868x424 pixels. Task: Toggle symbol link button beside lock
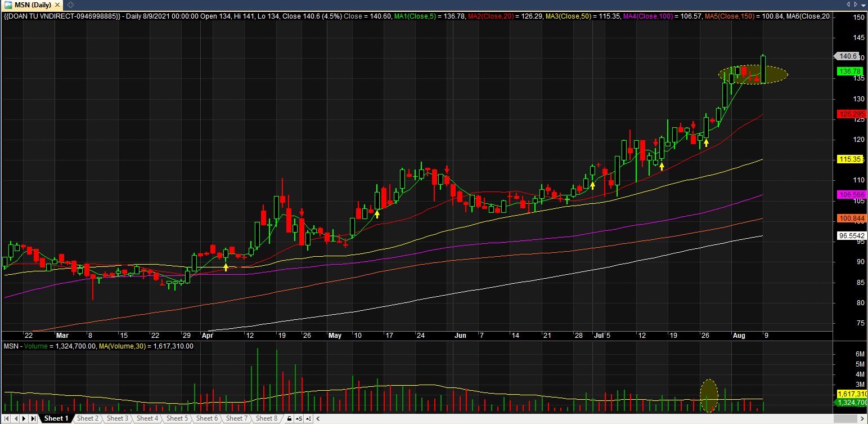point(299,418)
